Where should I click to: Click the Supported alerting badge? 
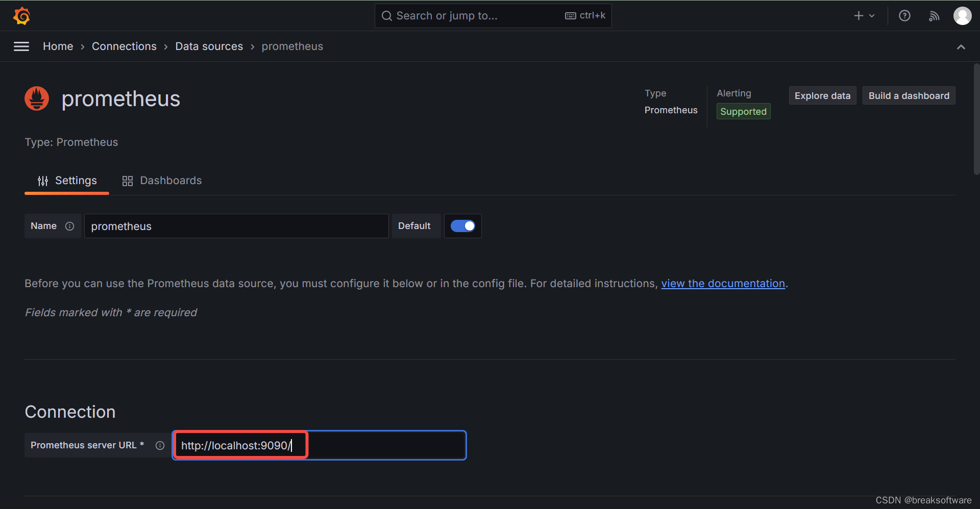coord(744,111)
